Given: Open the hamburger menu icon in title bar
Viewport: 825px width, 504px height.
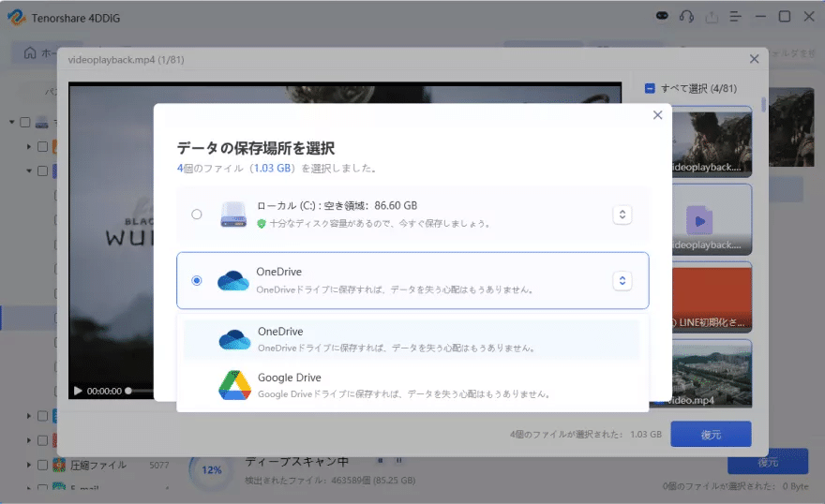Looking at the screenshot, I should tap(736, 17).
